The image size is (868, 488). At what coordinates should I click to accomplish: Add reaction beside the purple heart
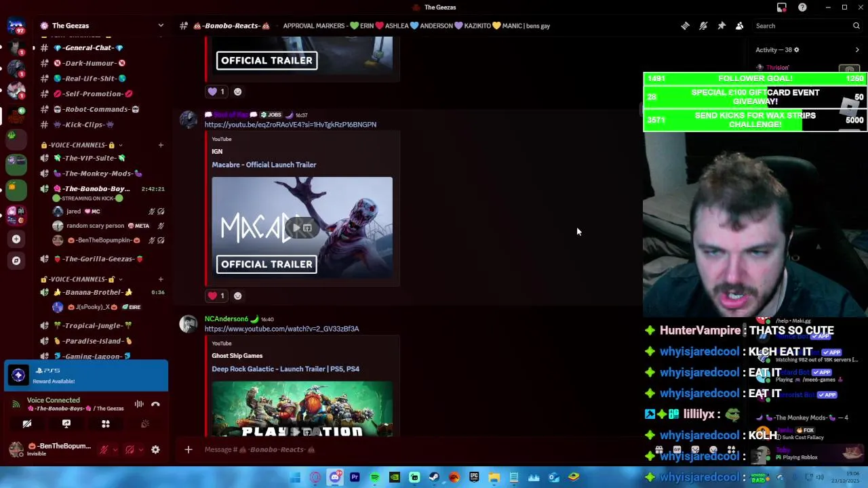[237, 91]
